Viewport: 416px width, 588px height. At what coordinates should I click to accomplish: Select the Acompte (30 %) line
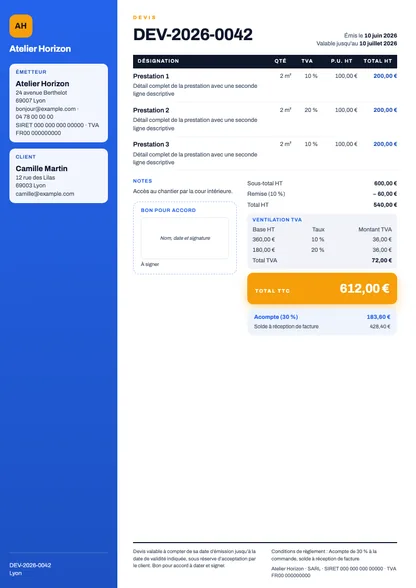tap(322, 317)
